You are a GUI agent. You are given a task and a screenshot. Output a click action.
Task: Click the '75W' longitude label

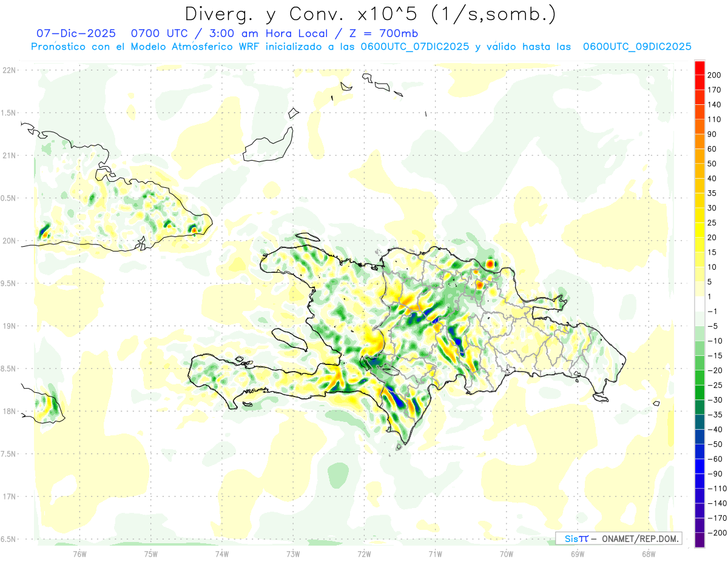[x=151, y=554]
